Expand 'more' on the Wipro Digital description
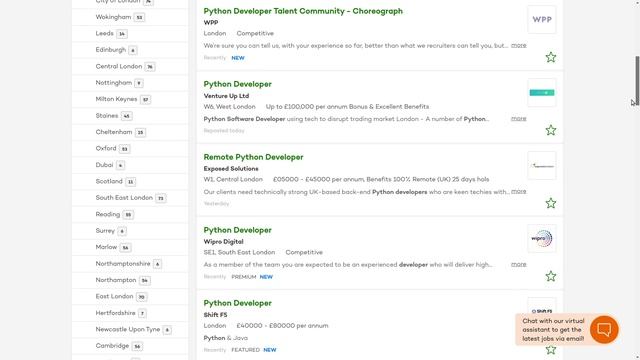The image size is (640, 360). tap(518, 264)
